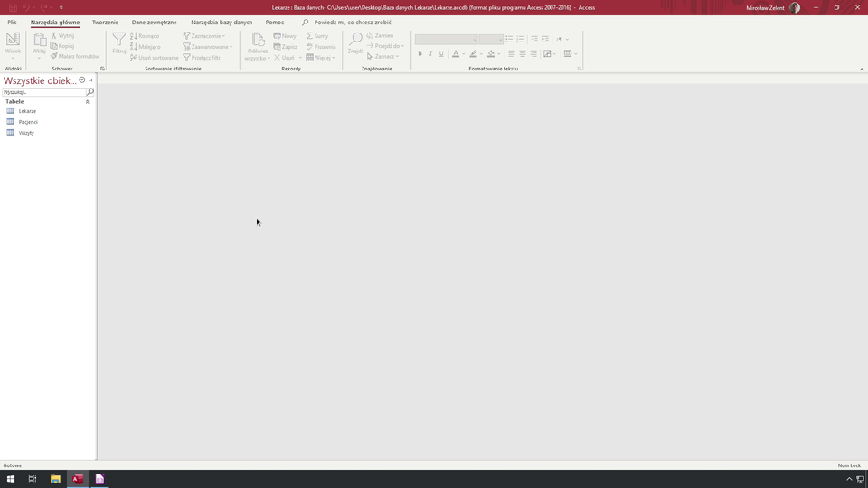
Task: Collapse the navigation pane with shutter arrows
Action: (x=90, y=80)
